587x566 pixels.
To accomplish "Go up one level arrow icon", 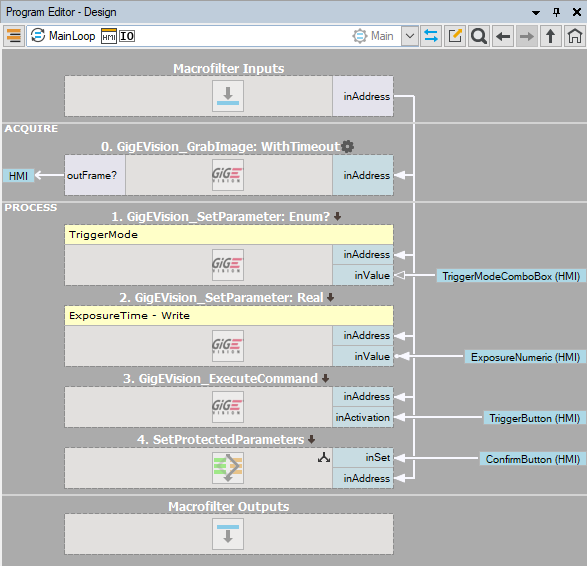I will pyautogui.click(x=551, y=36).
